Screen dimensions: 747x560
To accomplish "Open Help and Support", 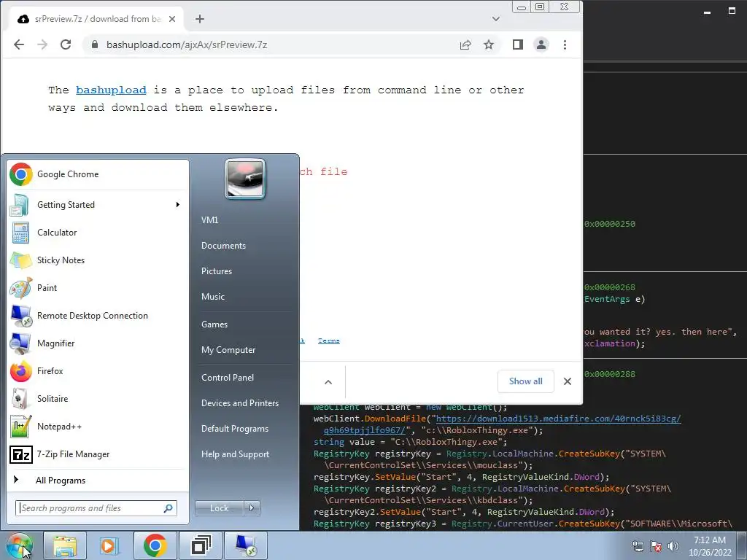I will 236,454.
